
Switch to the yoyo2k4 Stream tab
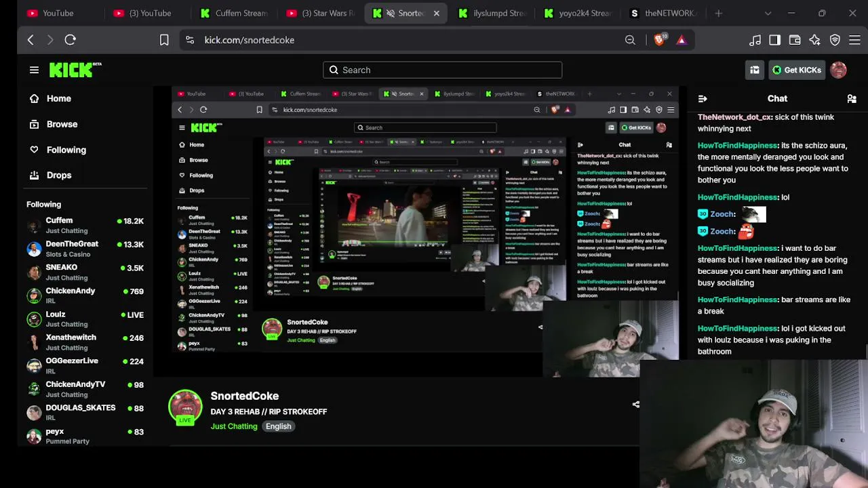click(x=579, y=13)
